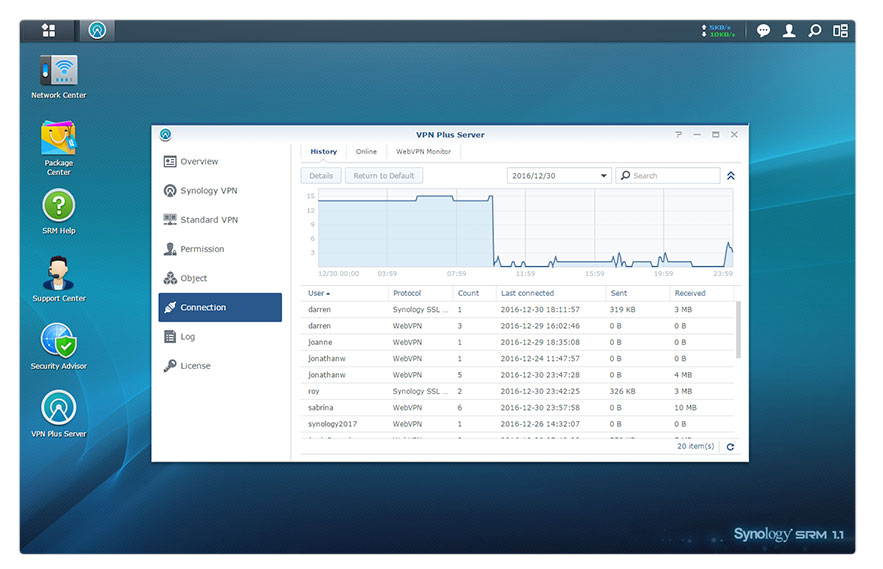Screen dimensions: 883x569
Task: Click the VPN Plus Server window logo
Action: (165, 134)
